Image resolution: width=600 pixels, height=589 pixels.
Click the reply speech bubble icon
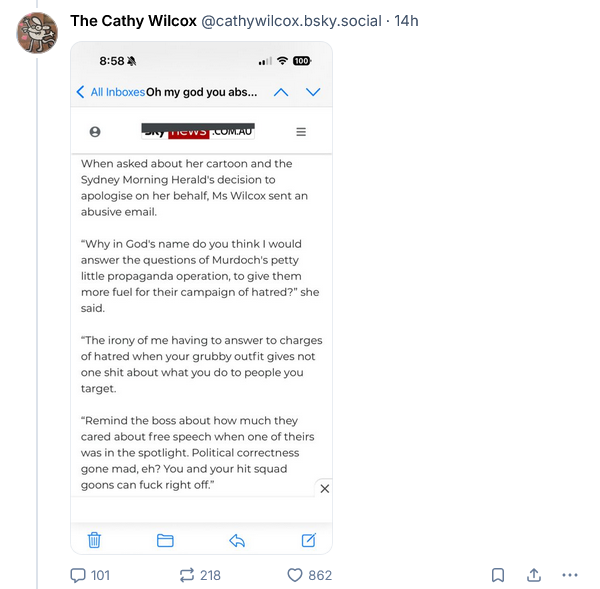[x=78, y=575]
